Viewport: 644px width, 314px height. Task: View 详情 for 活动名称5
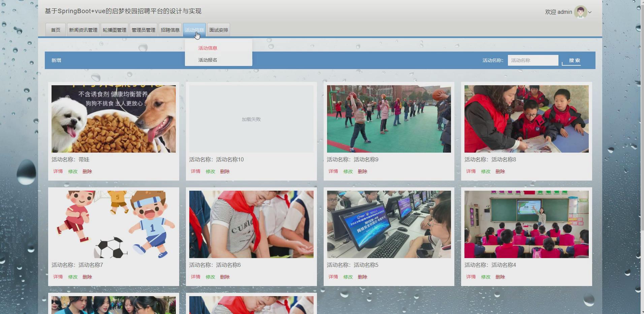pos(333,277)
